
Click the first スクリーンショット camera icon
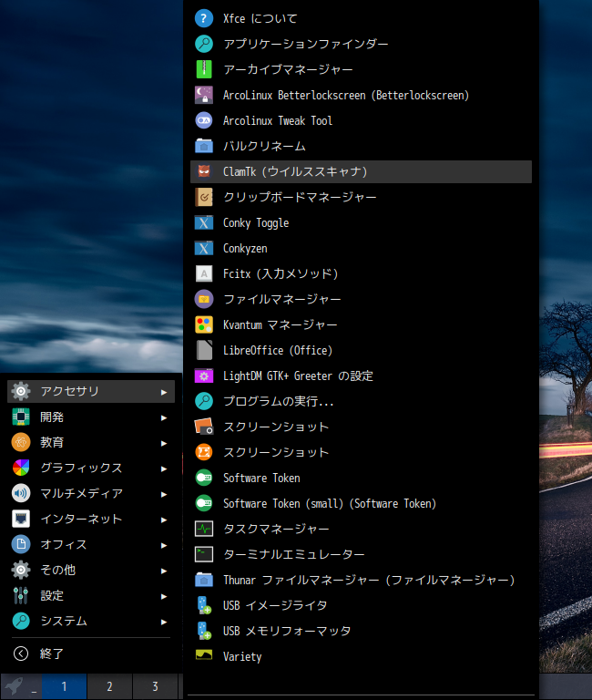point(204,427)
